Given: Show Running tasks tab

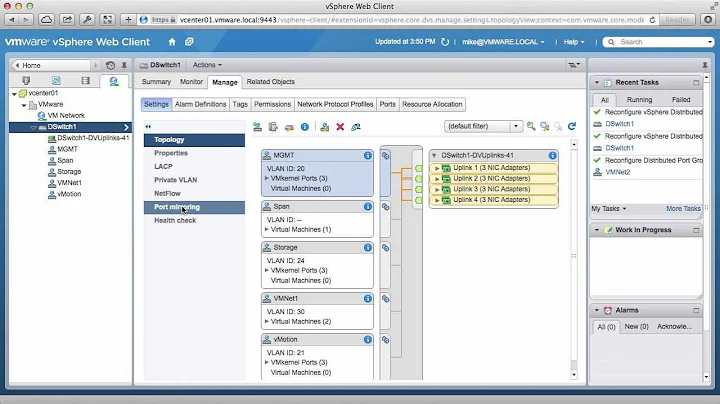Looking at the screenshot, I should [639, 100].
